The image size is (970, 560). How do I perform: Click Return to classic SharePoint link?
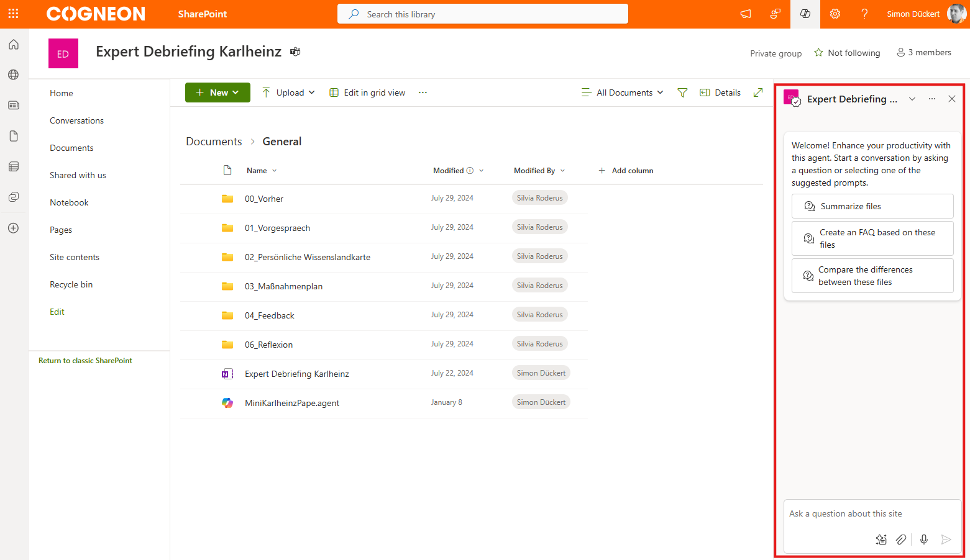point(85,361)
